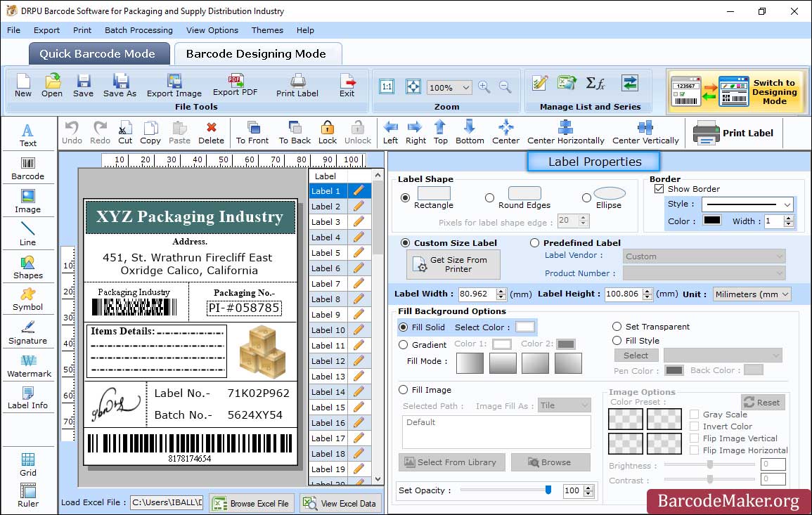Pick Fill Solid Select Color swatch
The image size is (812, 515).
pos(524,327)
